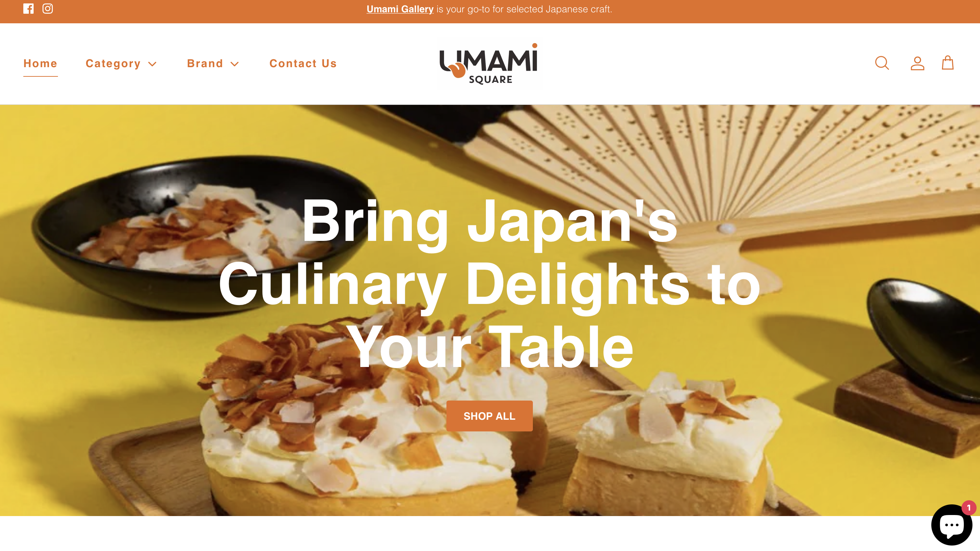Open the Brand menu label
980x551 pixels.
pos(205,63)
